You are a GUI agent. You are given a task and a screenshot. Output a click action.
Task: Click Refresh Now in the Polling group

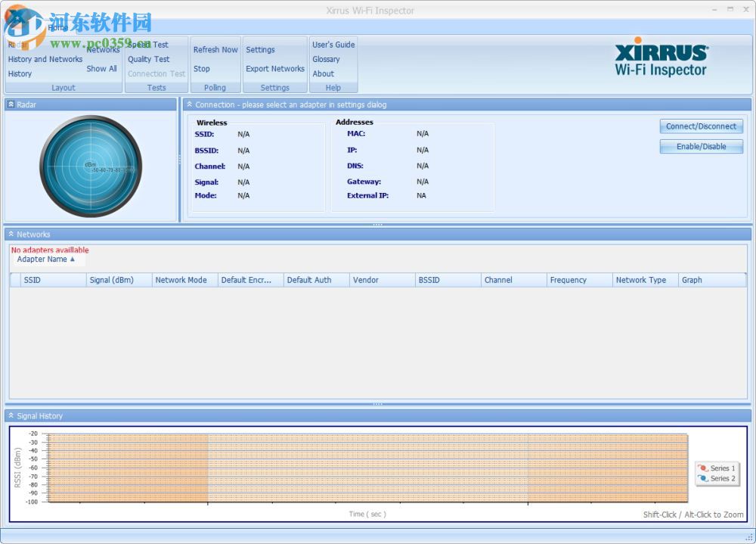pyautogui.click(x=215, y=49)
